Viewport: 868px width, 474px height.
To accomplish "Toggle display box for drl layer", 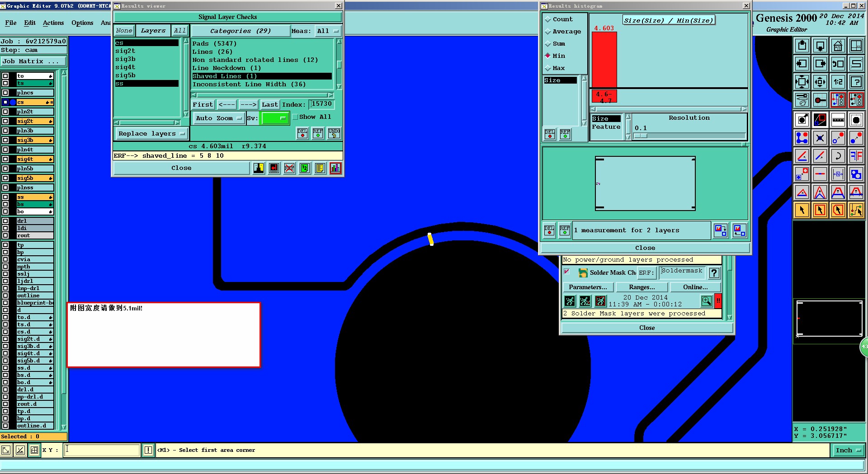I will pos(5,221).
